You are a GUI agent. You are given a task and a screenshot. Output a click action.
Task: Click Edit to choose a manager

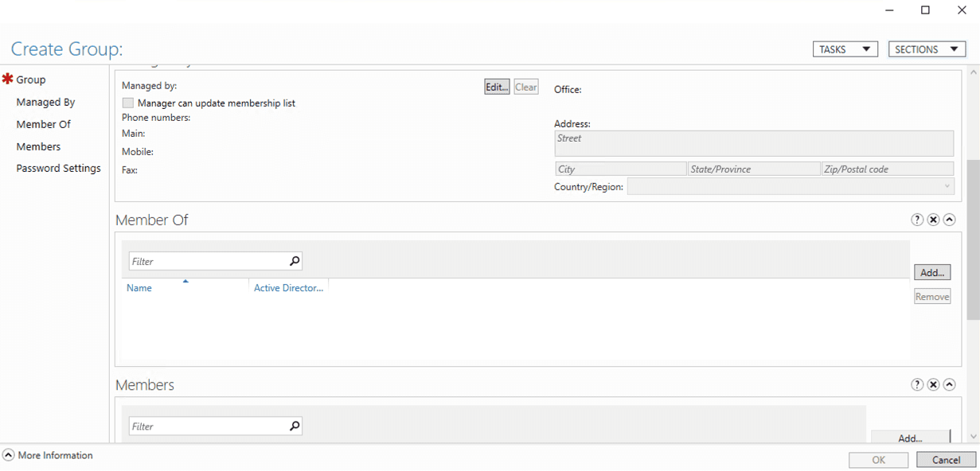[x=496, y=86]
